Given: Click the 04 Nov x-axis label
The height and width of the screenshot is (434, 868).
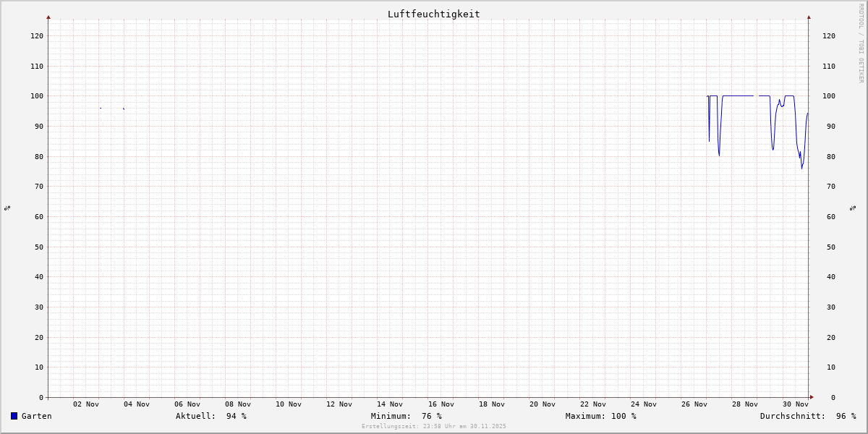Looking at the screenshot, I should click(x=137, y=404).
